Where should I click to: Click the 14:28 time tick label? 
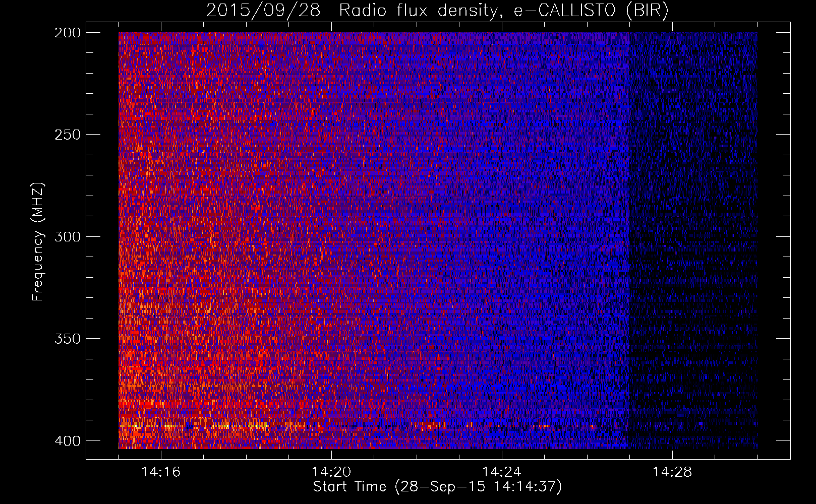(x=672, y=472)
